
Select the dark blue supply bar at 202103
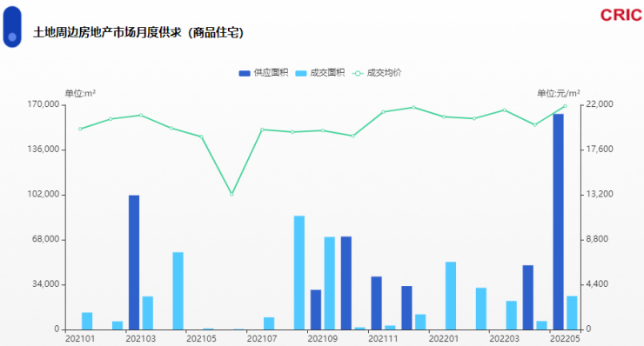coord(134,263)
